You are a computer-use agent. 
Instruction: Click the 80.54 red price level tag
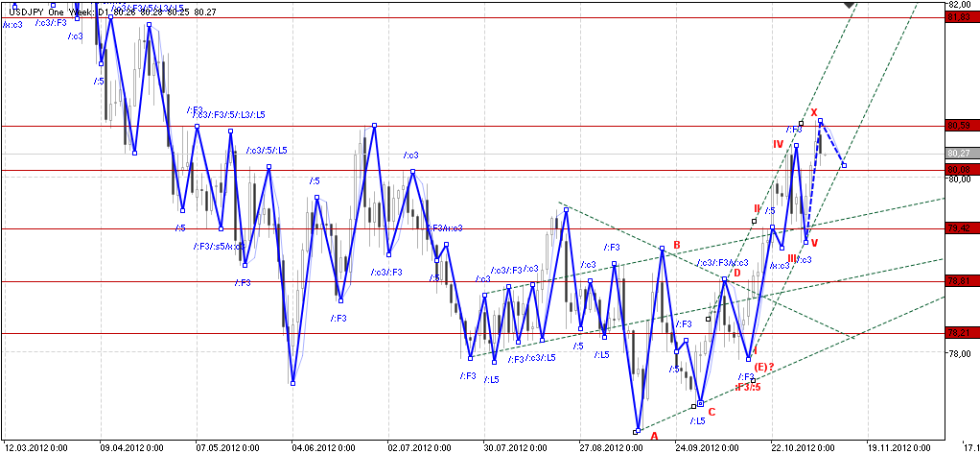coord(957,126)
